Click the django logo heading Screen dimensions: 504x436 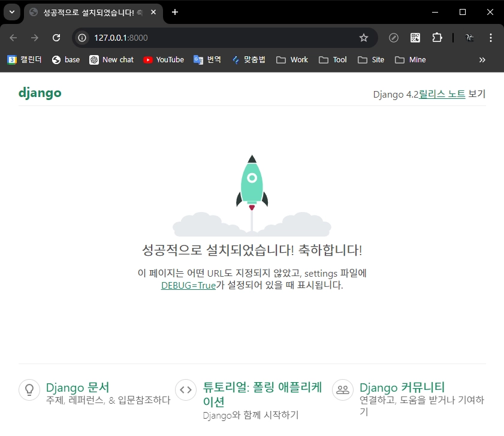click(x=40, y=93)
